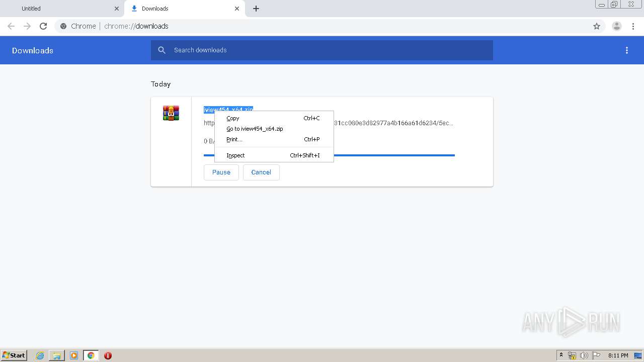
Task: Open the Downloads page more actions menu
Action: 627,50
